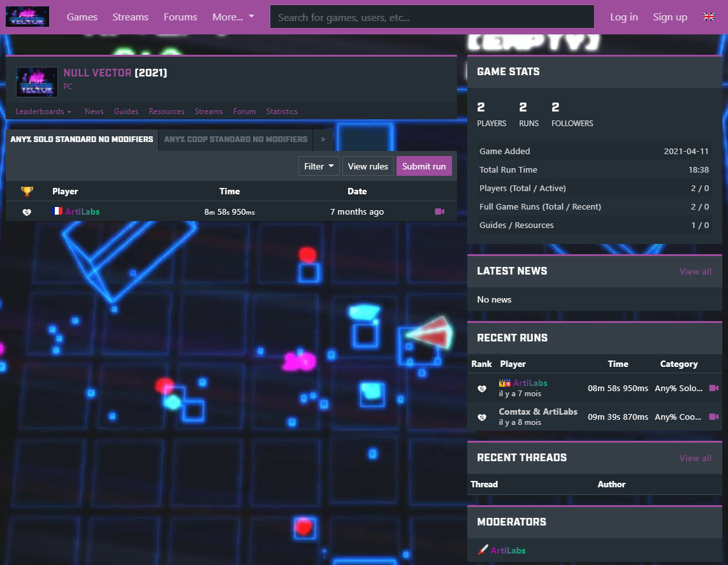Click flag icon next to ArtiLabs in Recent Runs
Image resolution: width=728 pixels, height=565 pixels.
(505, 383)
